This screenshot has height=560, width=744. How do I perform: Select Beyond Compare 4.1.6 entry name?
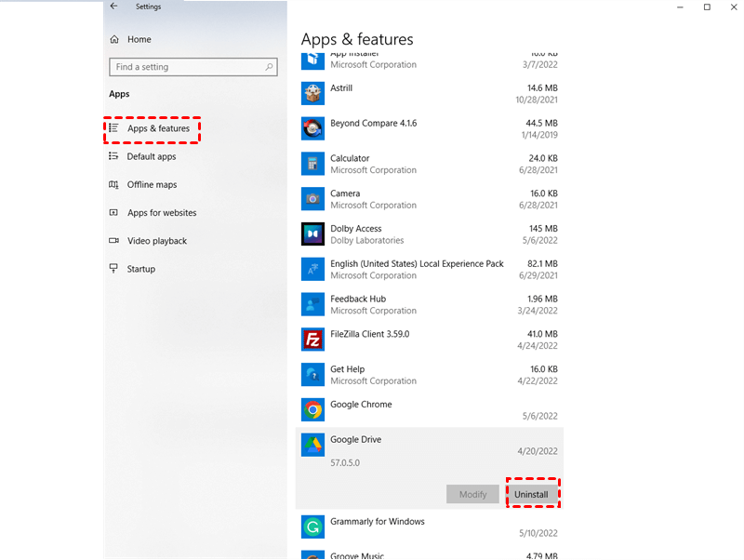374,124
